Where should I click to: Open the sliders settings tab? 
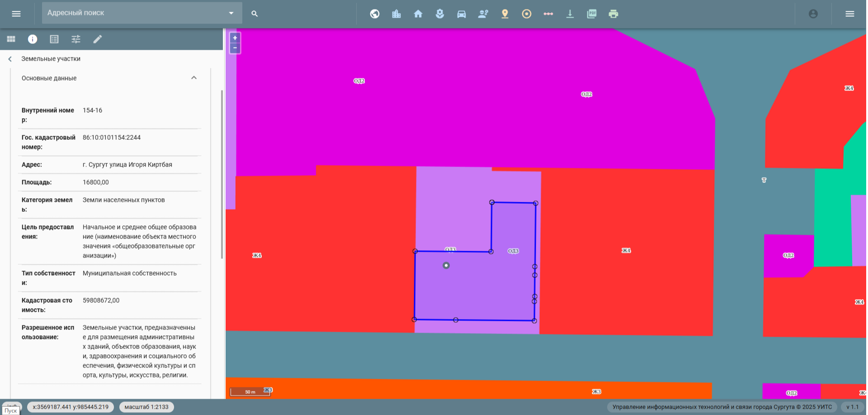pos(76,39)
